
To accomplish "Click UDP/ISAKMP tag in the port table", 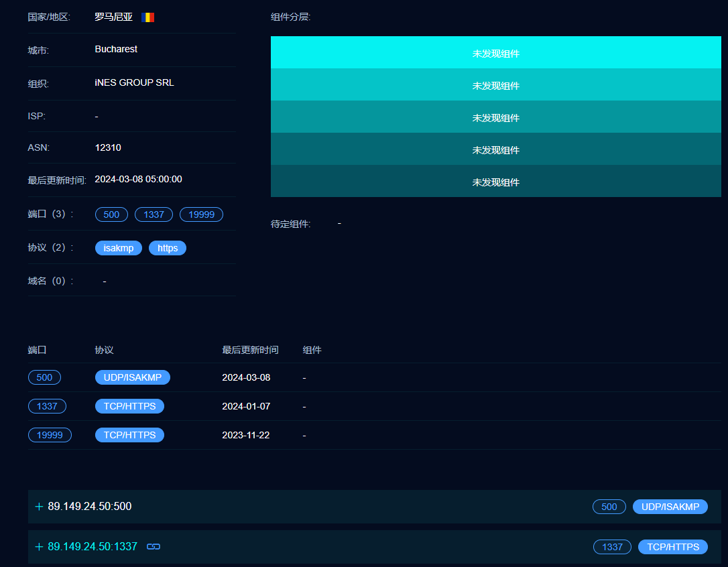I will point(133,377).
